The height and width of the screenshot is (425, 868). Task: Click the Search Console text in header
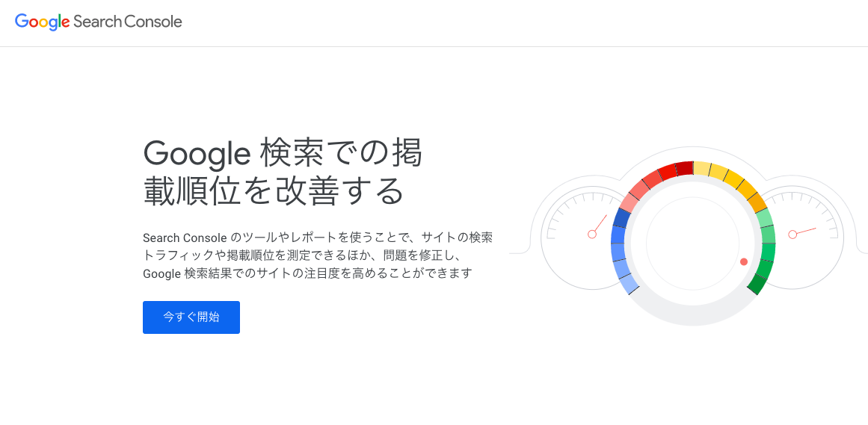point(127,22)
